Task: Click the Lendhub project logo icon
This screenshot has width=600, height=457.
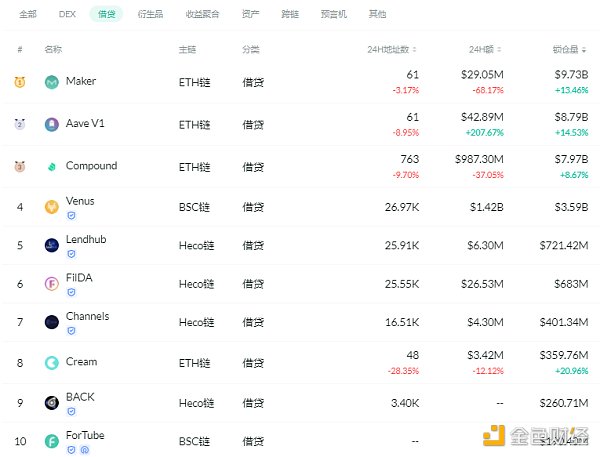Action: pos(52,245)
